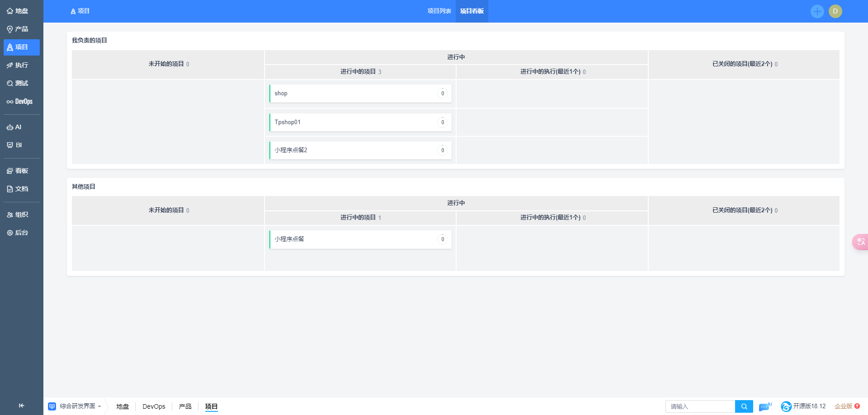The width and height of the screenshot is (868, 415).
Task: Collapse the left sidebar with arrow icon
Action: (x=21, y=406)
